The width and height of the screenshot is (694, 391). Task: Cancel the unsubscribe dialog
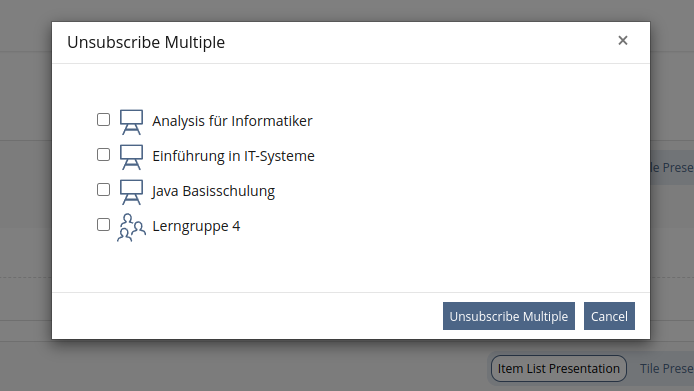pos(609,316)
